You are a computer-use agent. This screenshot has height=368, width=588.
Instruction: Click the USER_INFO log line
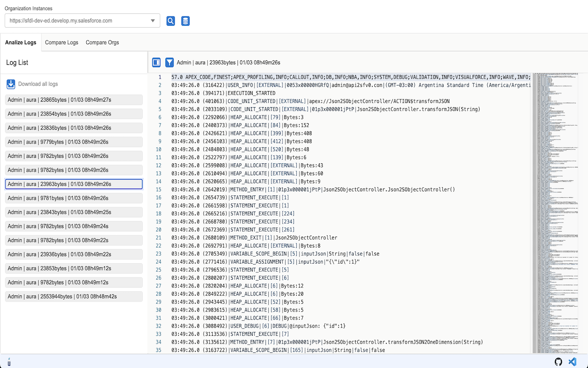click(351, 85)
